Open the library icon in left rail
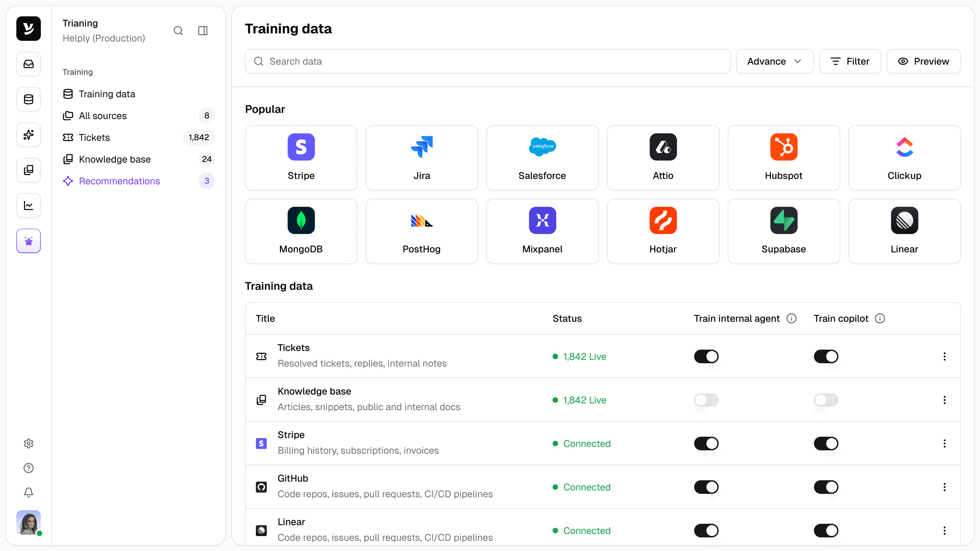Image resolution: width=980 pixels, height=551 pixels. [x=29, y=170]
